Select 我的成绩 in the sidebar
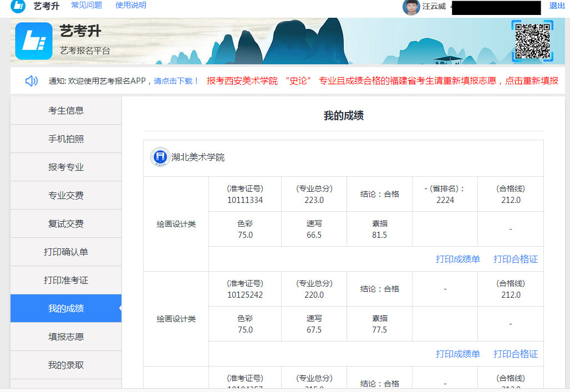Viewport: 570px width, 392px height. click(x=66, y=308)
